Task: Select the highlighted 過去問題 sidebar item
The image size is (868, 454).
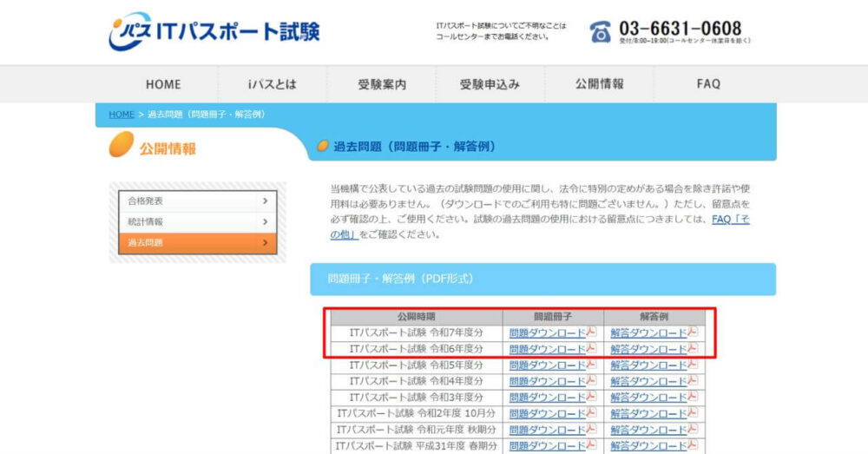Action: coord(198,242)
